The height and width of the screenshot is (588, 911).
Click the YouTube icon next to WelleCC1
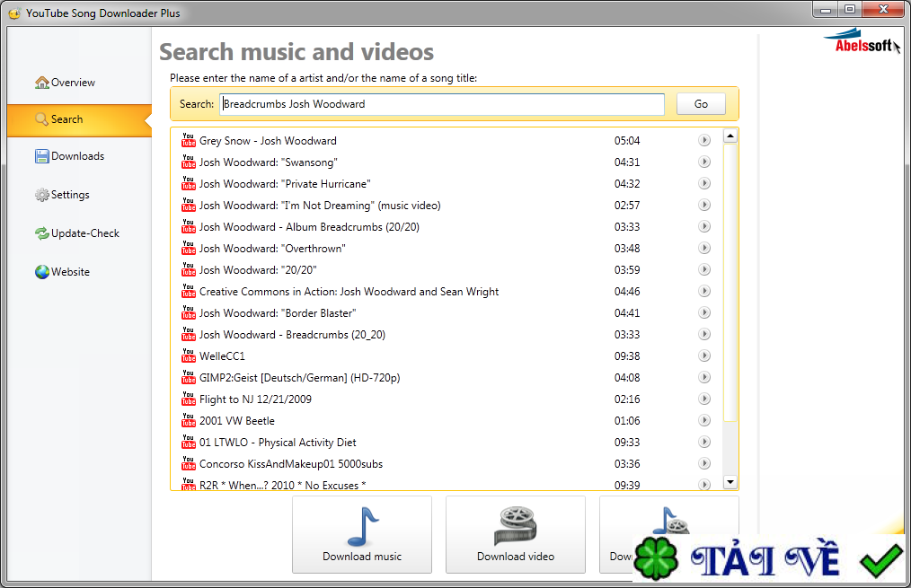point(188,355)
